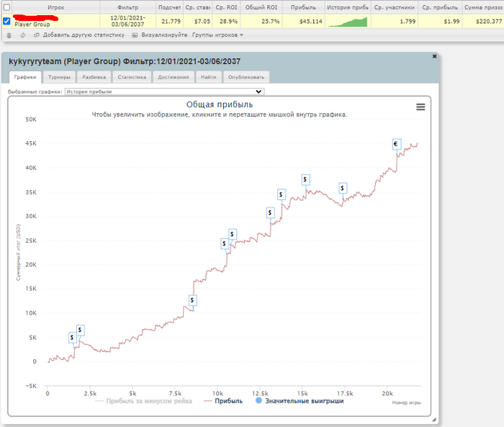The height and width of the screenshot is (427, 504).
Task: Toggle the 'Прибыль' legend series
Action: point(223,401)
